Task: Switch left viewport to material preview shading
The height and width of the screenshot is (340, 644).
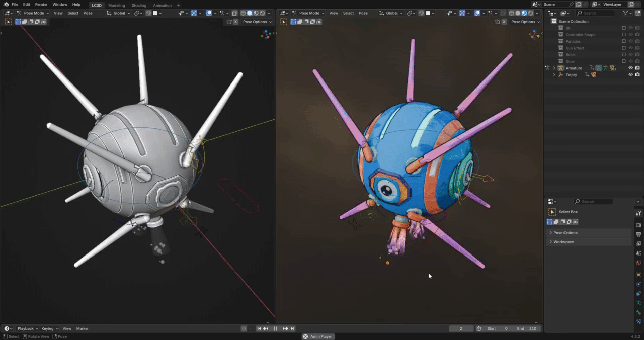Action: pyautogui.click(x=256, y=13)
